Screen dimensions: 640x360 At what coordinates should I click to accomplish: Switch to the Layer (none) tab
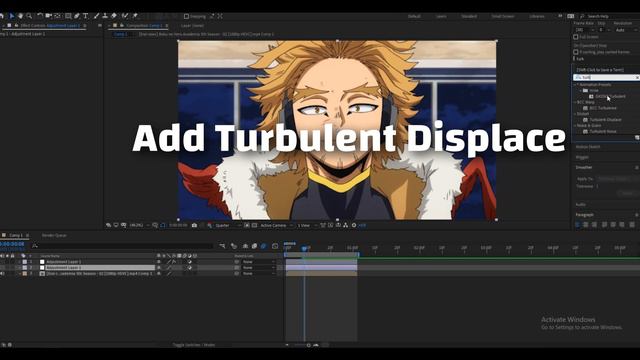click(x=192, y=25)
